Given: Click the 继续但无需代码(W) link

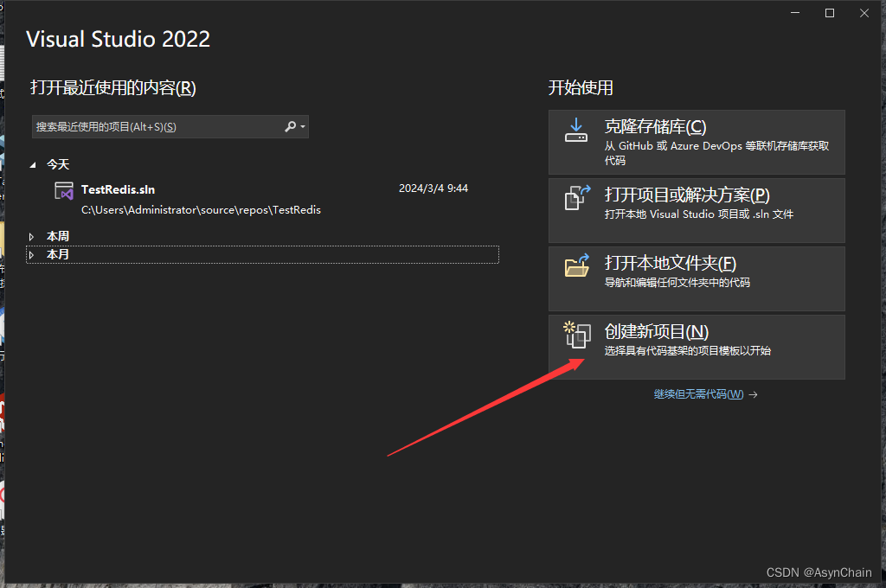Looking at the screenshot, I should pos(699,394).
